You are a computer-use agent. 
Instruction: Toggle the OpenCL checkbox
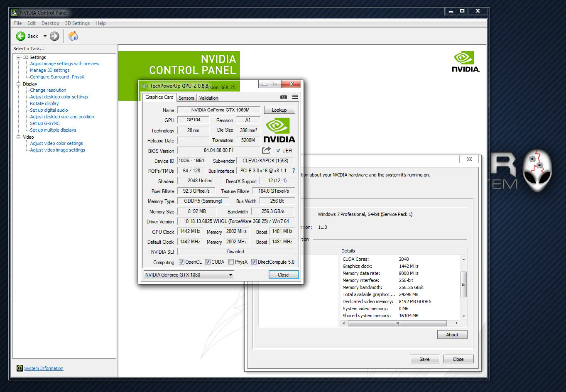pyautogui.click(x=181, y=262)
